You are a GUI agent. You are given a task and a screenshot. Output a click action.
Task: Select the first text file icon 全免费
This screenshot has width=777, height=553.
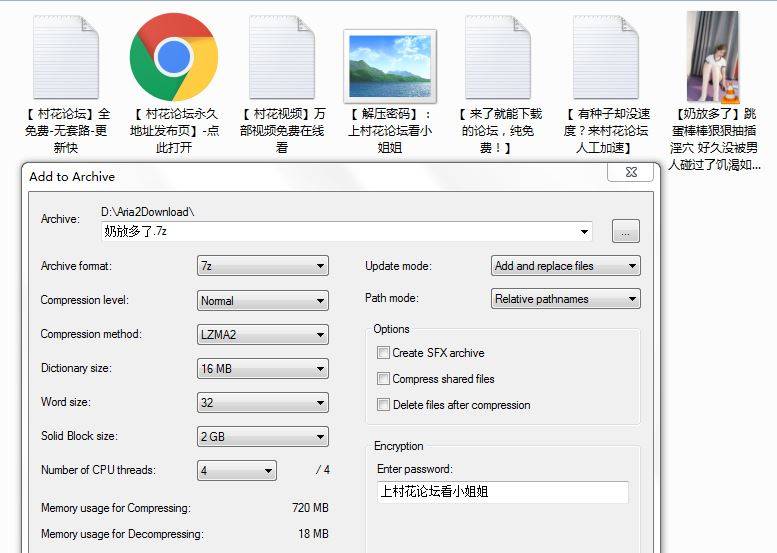pos(66,58)
